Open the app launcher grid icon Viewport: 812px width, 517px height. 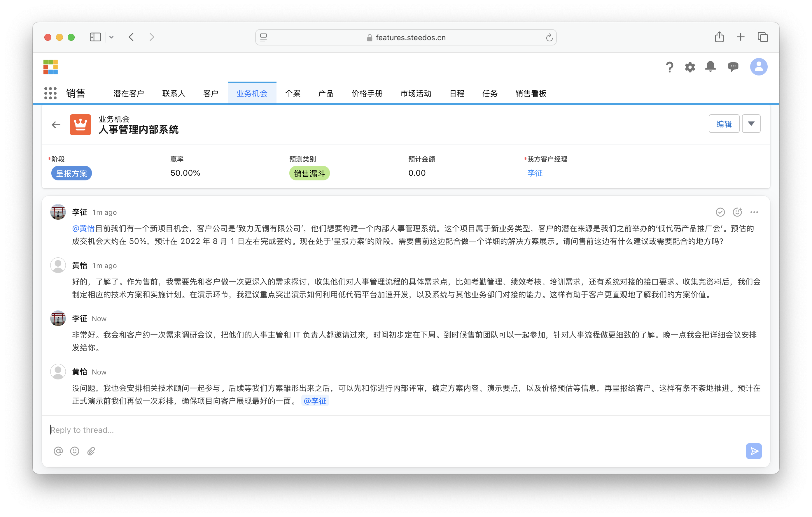(x=50, y=93)
